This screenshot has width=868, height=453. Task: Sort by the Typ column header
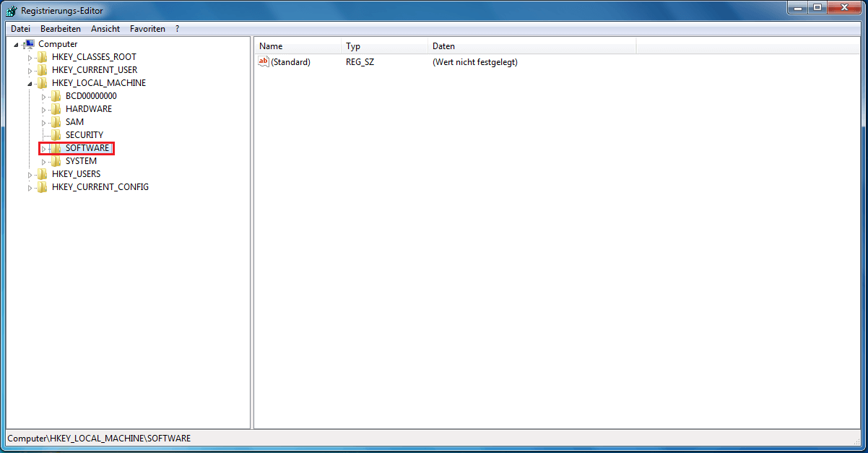(x=384, y=46)
